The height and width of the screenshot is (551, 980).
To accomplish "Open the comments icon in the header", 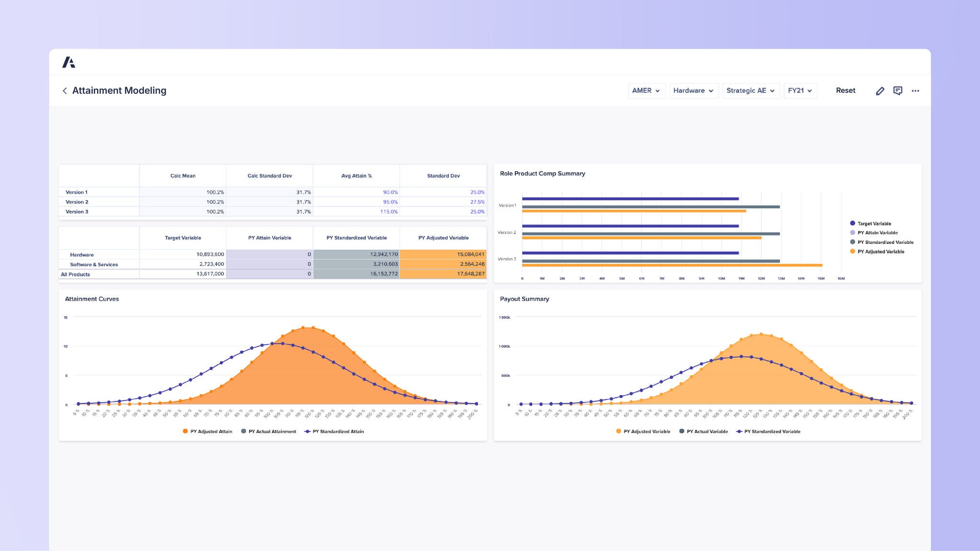I will (x=898, y=90).
